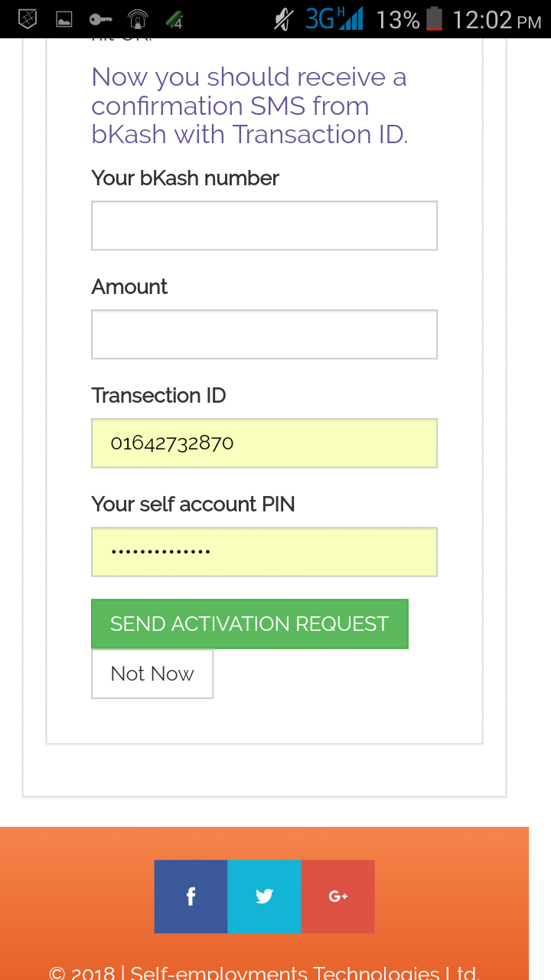Image resolution: width=551 pixels, height=980 pixels.
Task: Open the Google Plus social icon
Action: coord(337,897)
